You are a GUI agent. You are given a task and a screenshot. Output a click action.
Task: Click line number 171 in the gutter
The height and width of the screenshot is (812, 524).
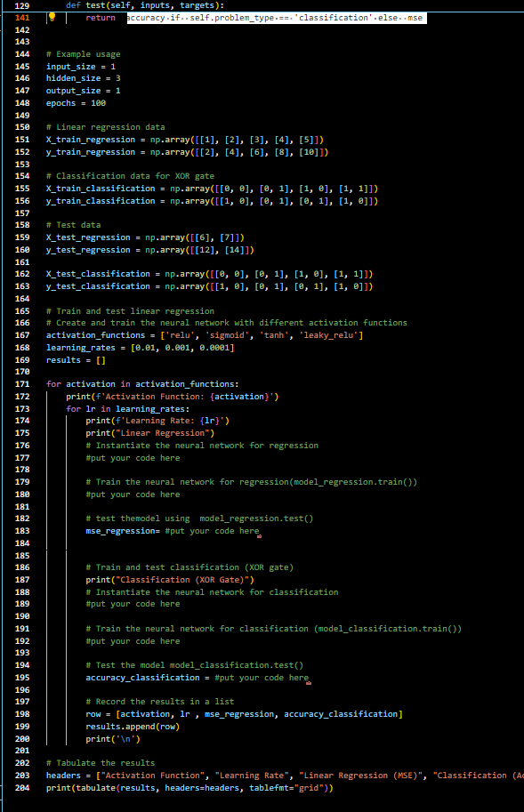pyautogui.click(x=22, y=384)
